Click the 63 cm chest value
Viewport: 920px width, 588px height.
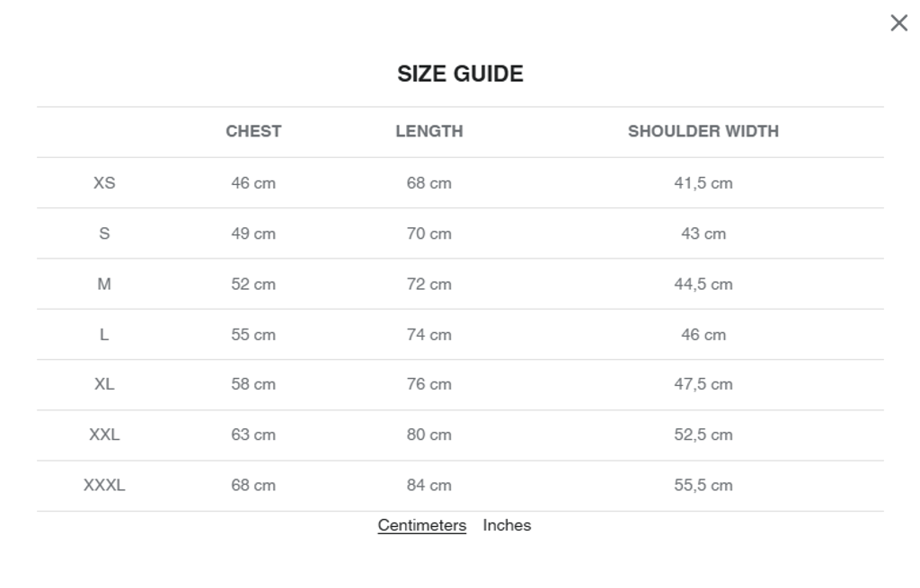click(x=253, y=434)
